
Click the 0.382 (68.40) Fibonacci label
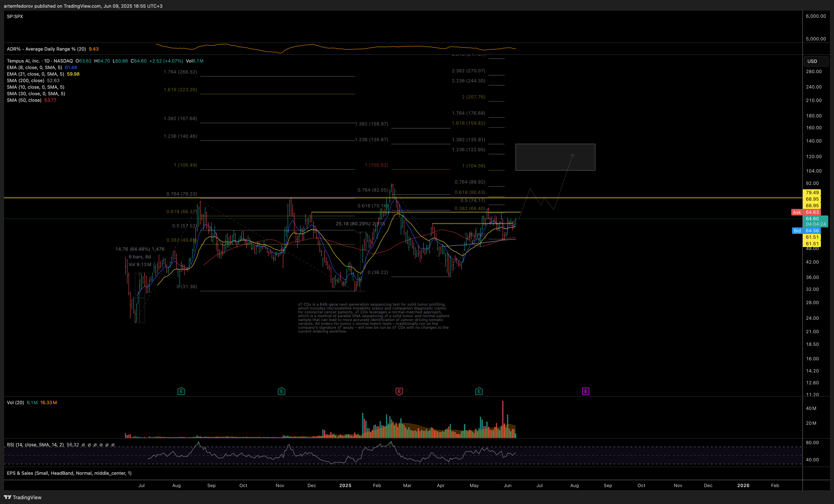tap(470, 208)
